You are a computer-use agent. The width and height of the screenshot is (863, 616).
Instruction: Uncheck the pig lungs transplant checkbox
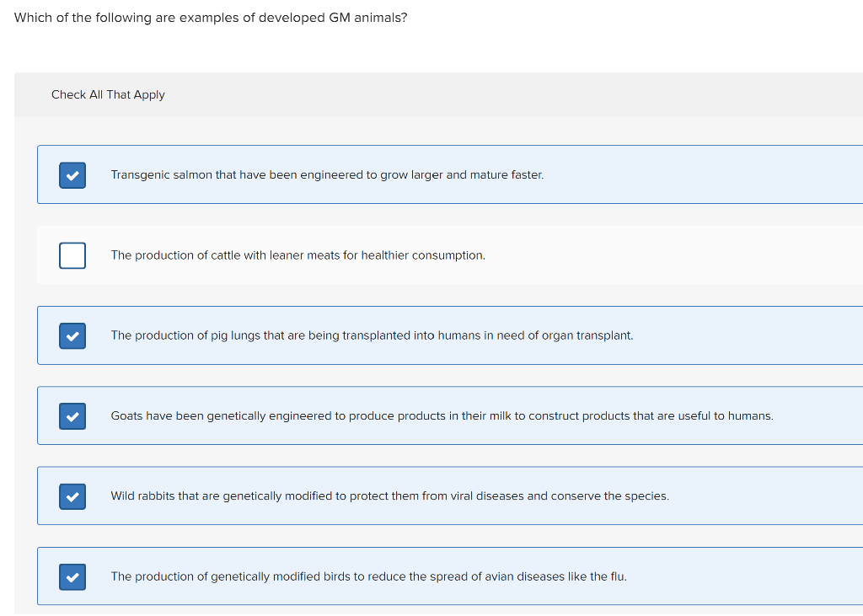[x=72, y=335]
